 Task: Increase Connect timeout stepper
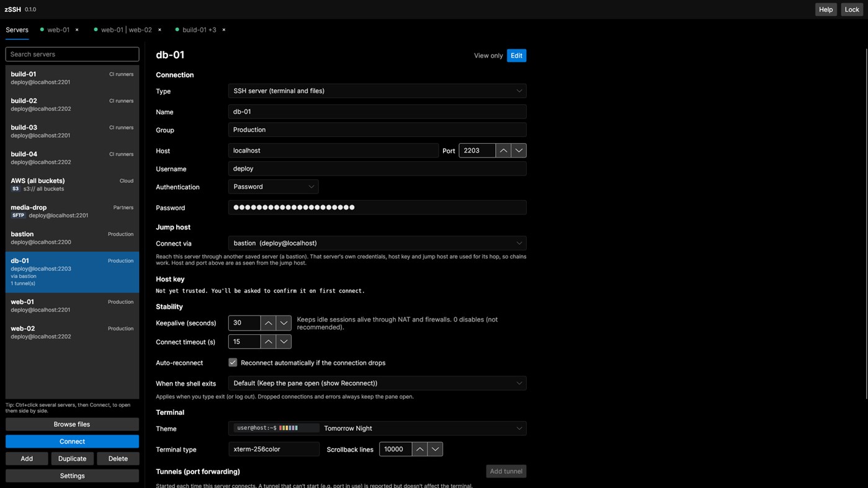coord(268,342)
